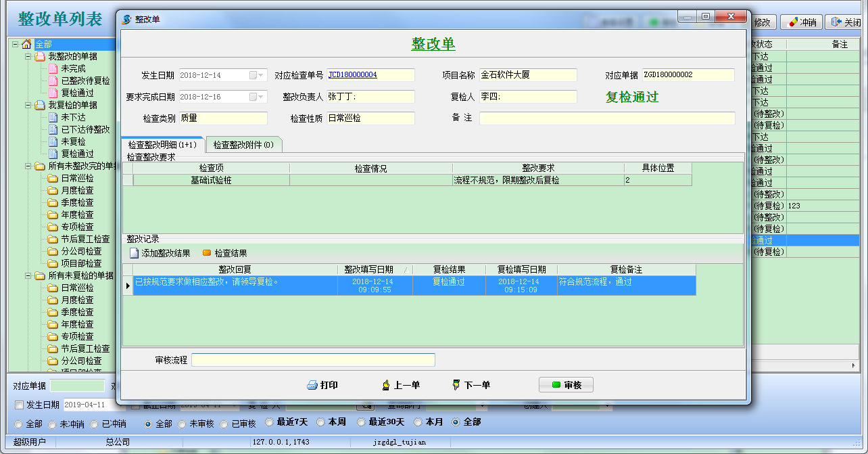
Task: Select the 未审核 radio button
Action: (182, 424)
